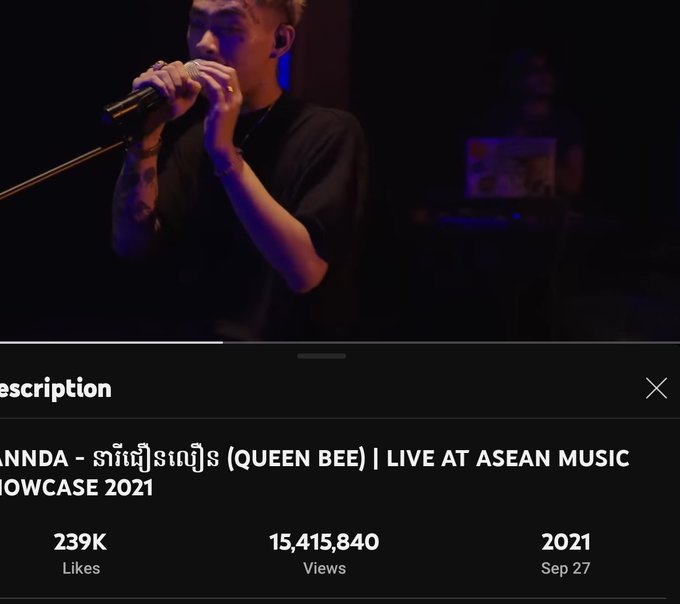Tap the glowing laptop in the video background
The width and height of the screenshot is (680, 604).
[510, 167]
